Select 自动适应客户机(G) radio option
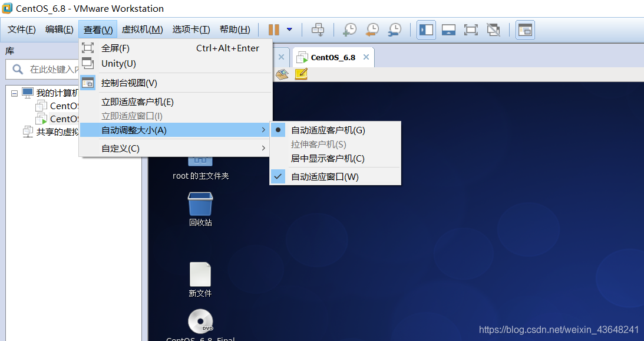644x341 pixels. point(335,130)
